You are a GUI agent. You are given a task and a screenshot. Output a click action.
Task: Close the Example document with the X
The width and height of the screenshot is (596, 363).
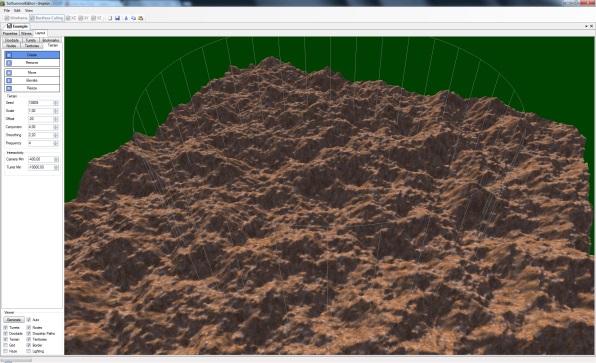[x=591, y=26]
